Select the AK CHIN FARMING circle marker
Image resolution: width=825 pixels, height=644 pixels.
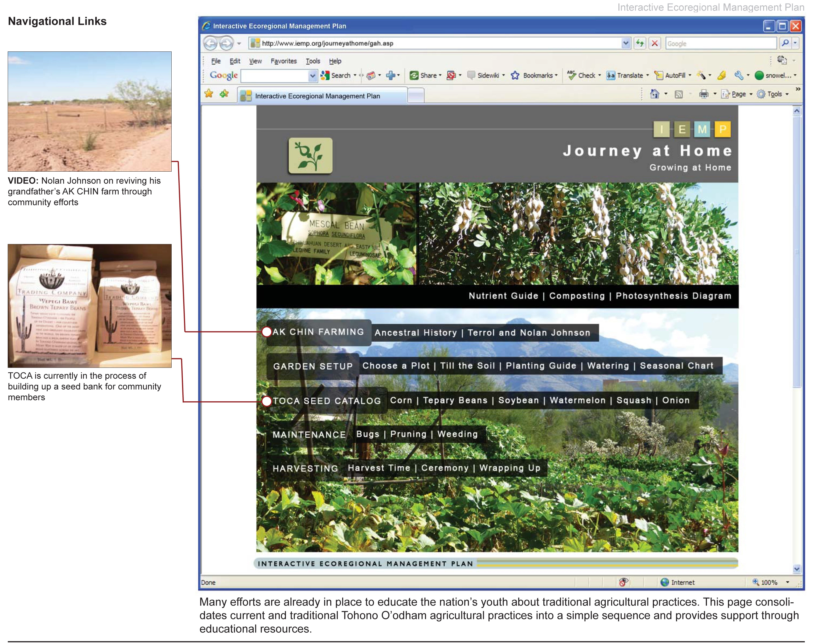pyautogui.click(x=267, y=332)
